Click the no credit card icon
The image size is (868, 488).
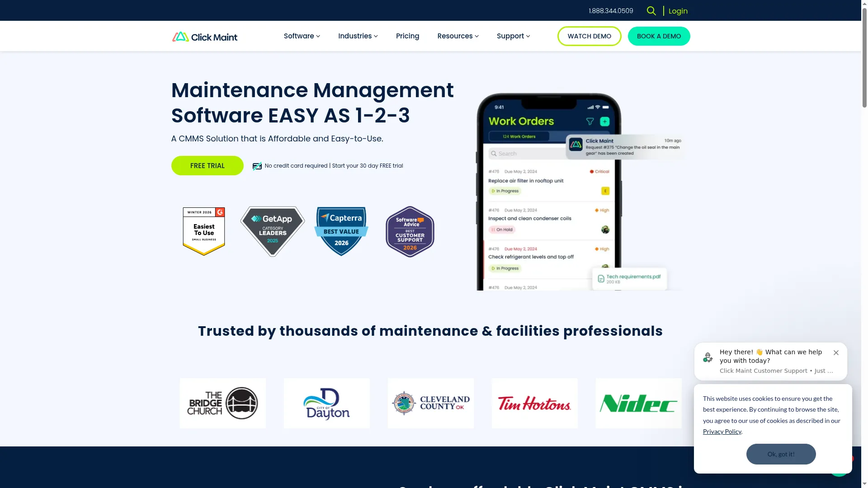coord(257,166)
